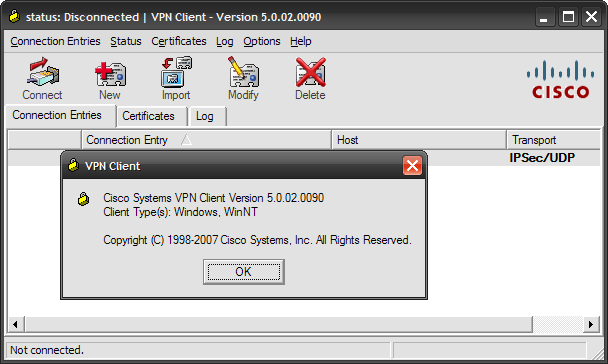Click the horizontal scrollbar thumb
The height and width of the screenshot is (364, 608).
click(278, 324)
